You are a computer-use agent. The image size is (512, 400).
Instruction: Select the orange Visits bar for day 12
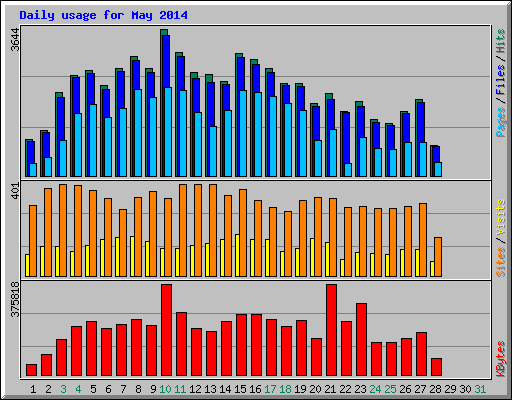[x=198, y=230]
